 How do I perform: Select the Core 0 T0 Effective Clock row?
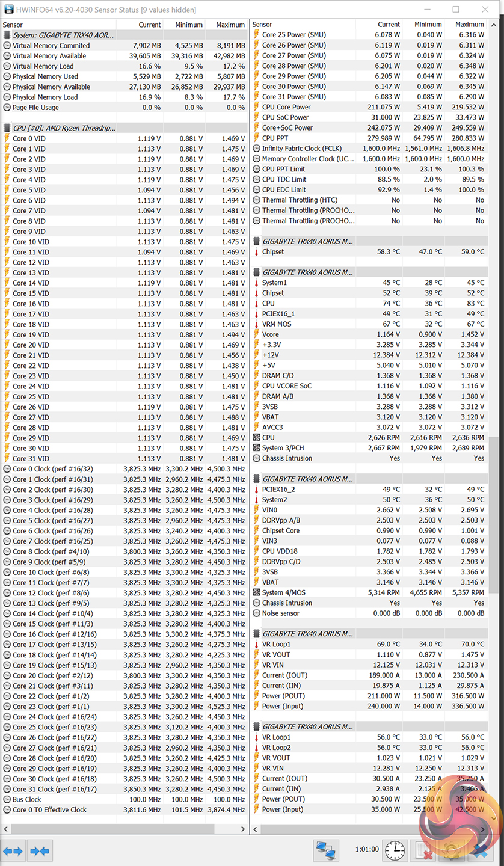point(124,810)
